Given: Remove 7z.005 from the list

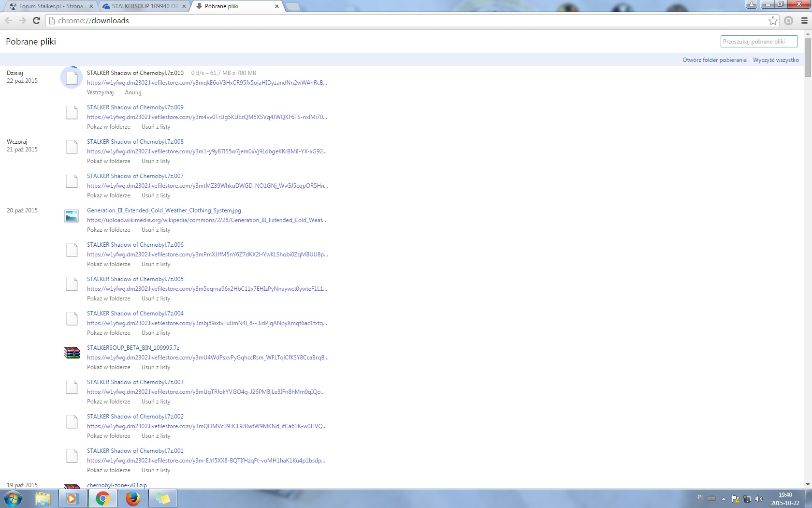Looking at the screenshot, I should click(156, 299).
